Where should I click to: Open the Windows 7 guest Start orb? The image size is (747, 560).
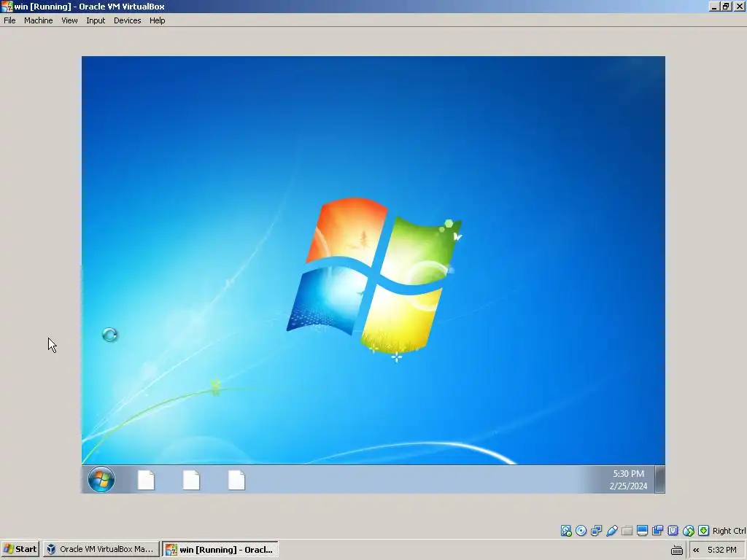(101, 479)
